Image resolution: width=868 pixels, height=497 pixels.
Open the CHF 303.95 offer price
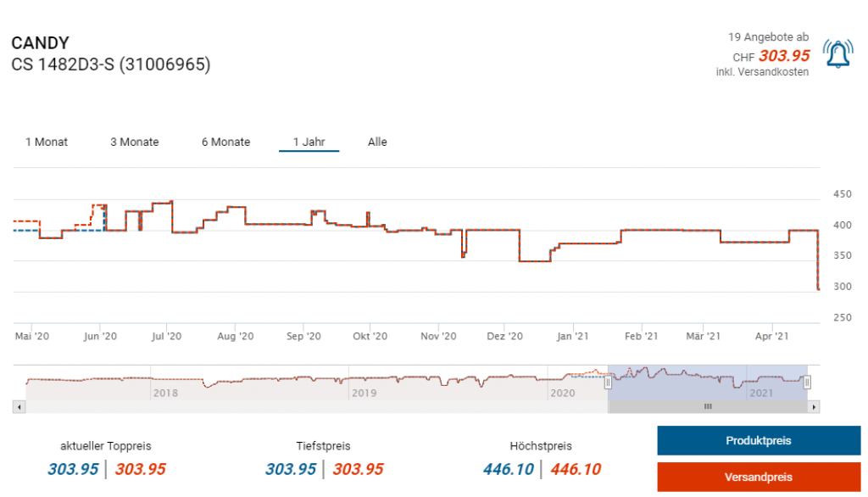(783, 56)
